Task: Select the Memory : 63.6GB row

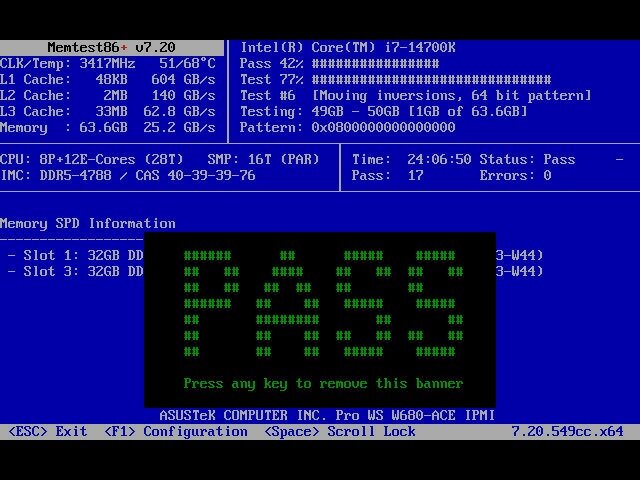Action: point(108,127)
